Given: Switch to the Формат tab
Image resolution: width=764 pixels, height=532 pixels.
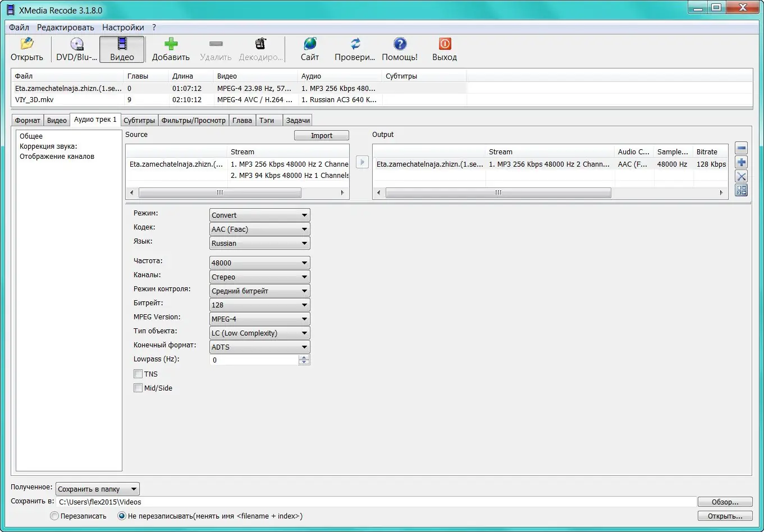Looking at the screenshot, I should (28, 121).
